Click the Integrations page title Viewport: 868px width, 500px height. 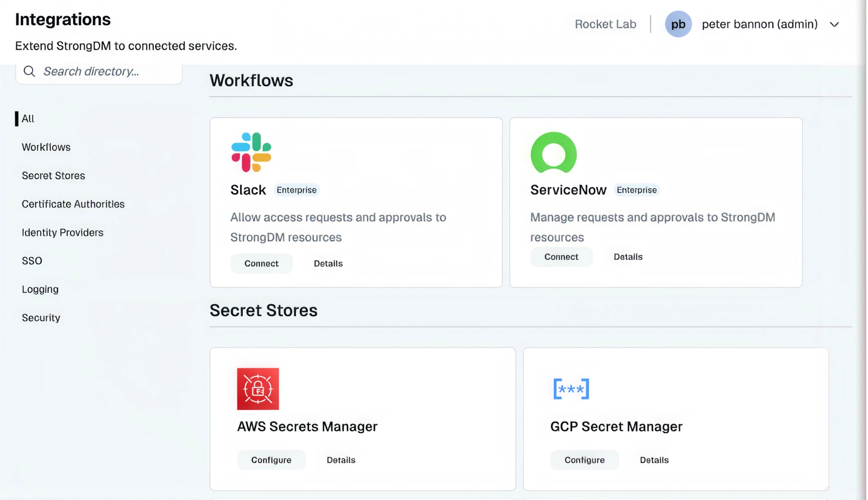(x=63, y=19)
